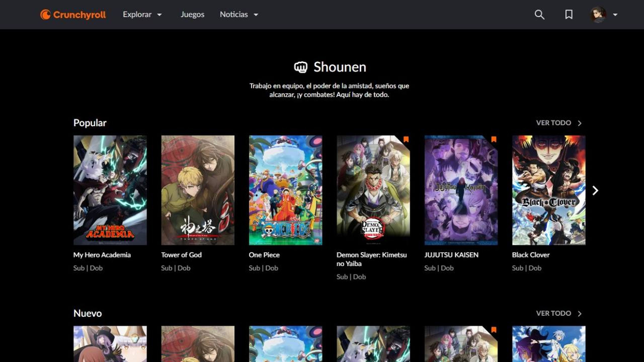Click Sub | Dob under Black Clover
This screenshot has width=644, height=362.
[526, 268]
